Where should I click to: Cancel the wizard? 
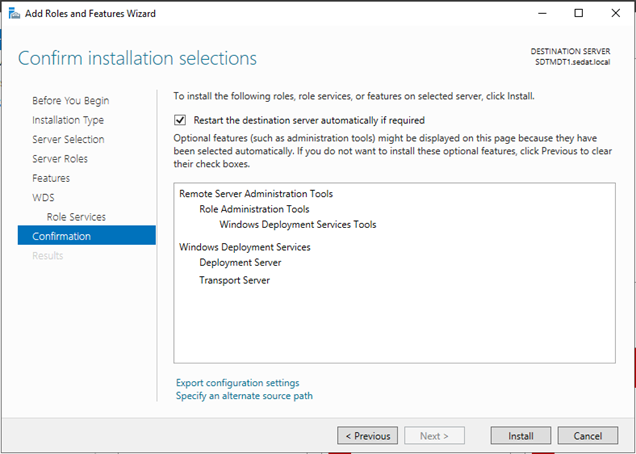[x=588, y=436]
